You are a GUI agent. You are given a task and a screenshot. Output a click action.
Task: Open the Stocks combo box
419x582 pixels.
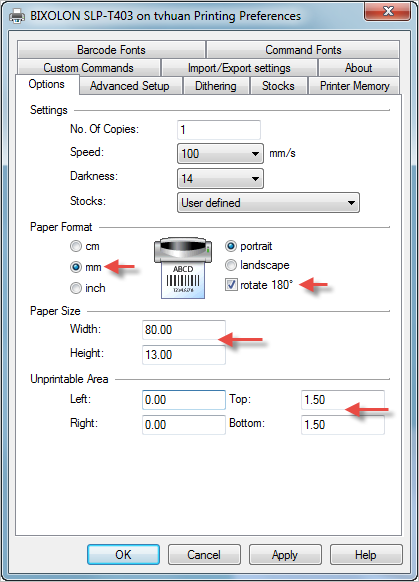point(268,203)
